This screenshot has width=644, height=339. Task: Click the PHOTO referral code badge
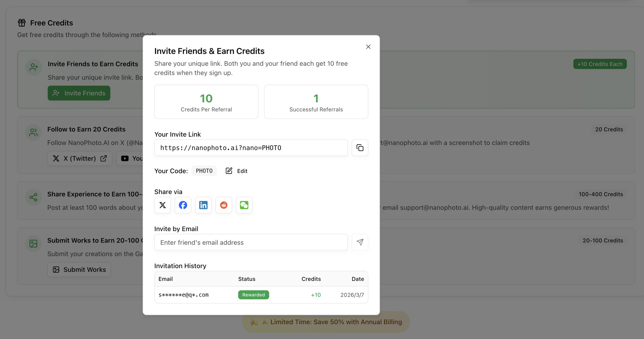204,171
